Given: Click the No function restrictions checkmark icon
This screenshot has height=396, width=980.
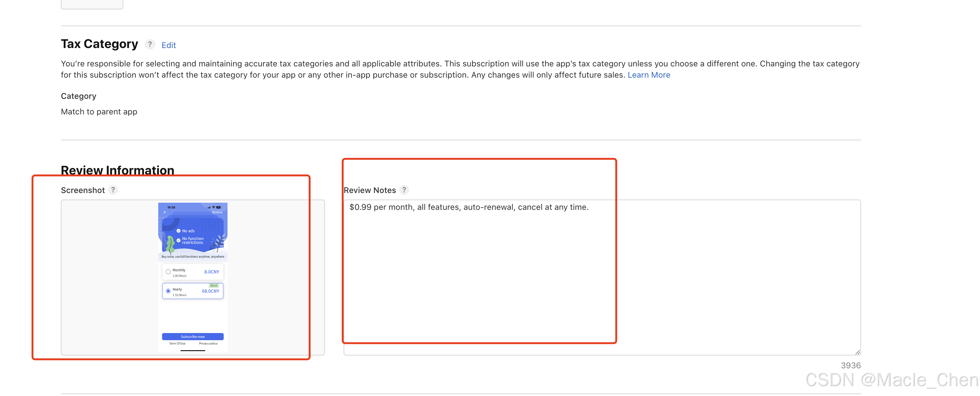Looking at the screenshot, I should (x=179, y=240).
